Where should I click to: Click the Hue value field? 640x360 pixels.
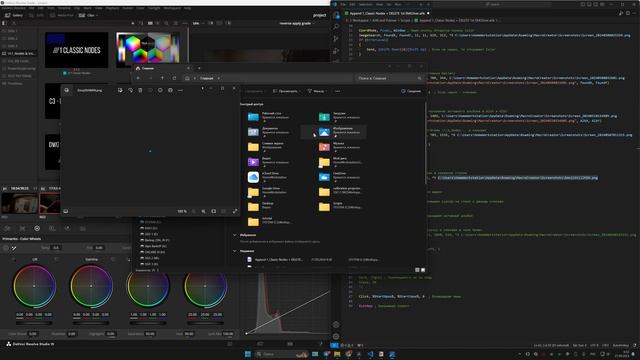pos(189,334)
